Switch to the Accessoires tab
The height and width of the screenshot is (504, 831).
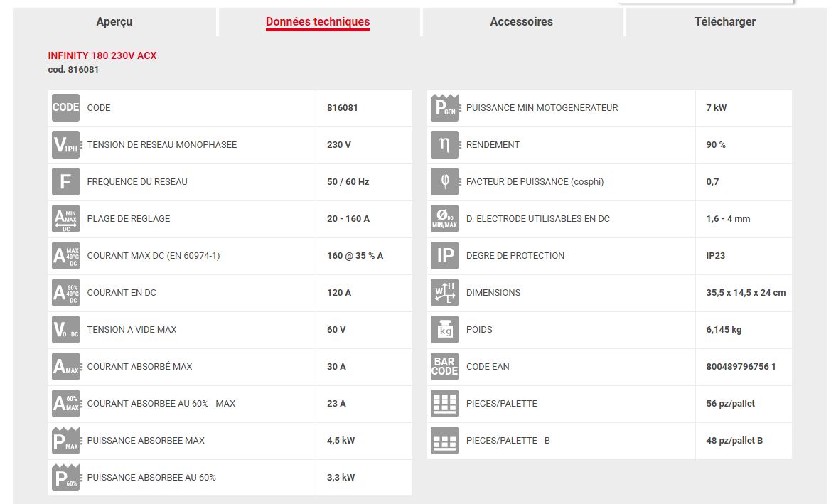click(521, 22)
